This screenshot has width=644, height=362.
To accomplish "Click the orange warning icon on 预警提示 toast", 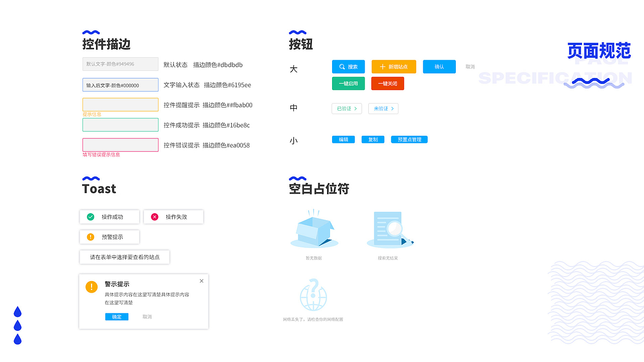I will coord(91,237).
